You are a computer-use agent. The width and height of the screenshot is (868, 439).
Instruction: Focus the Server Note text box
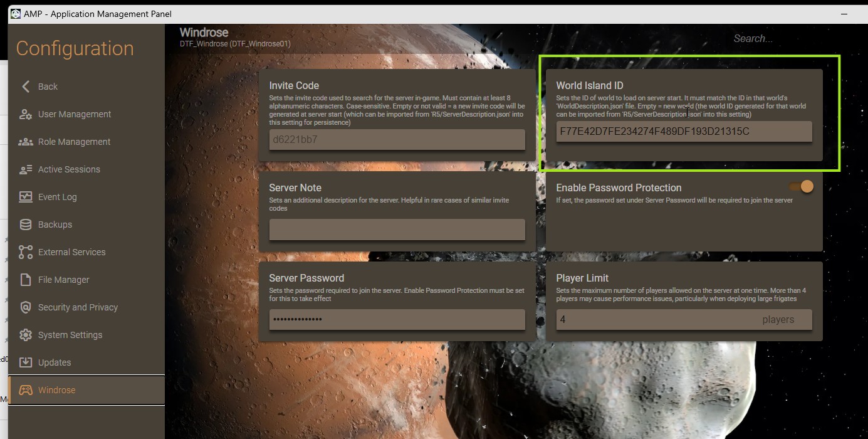[x=397, y=230]
